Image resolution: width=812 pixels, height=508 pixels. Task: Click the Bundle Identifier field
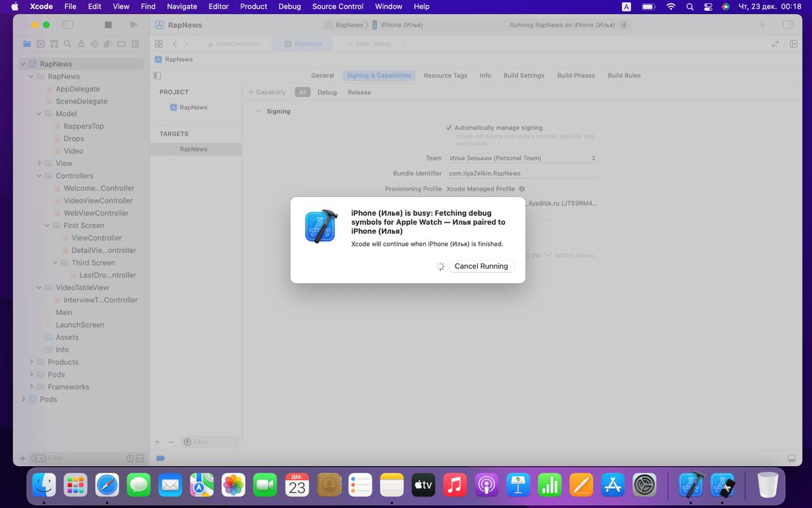tap(522, 173)
